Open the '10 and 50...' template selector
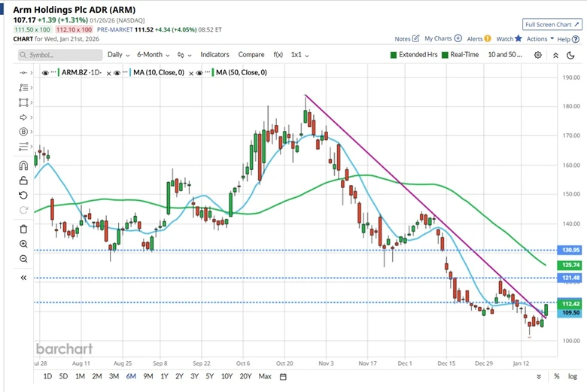The width and height of the screenshot is (587, 392). pyautogui.click(x=505, y=55)
